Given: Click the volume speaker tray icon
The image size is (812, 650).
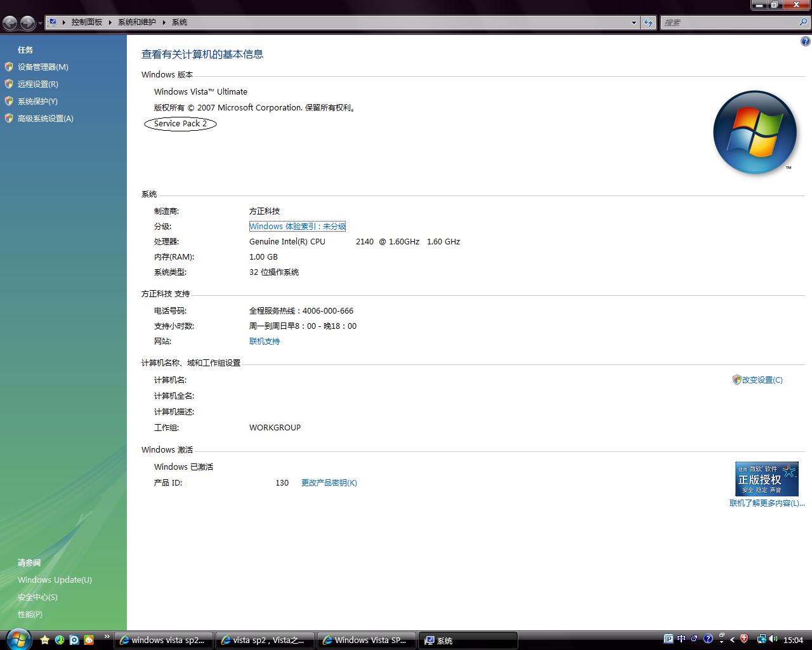Looking at the screenshot, I should coord(773,639).
